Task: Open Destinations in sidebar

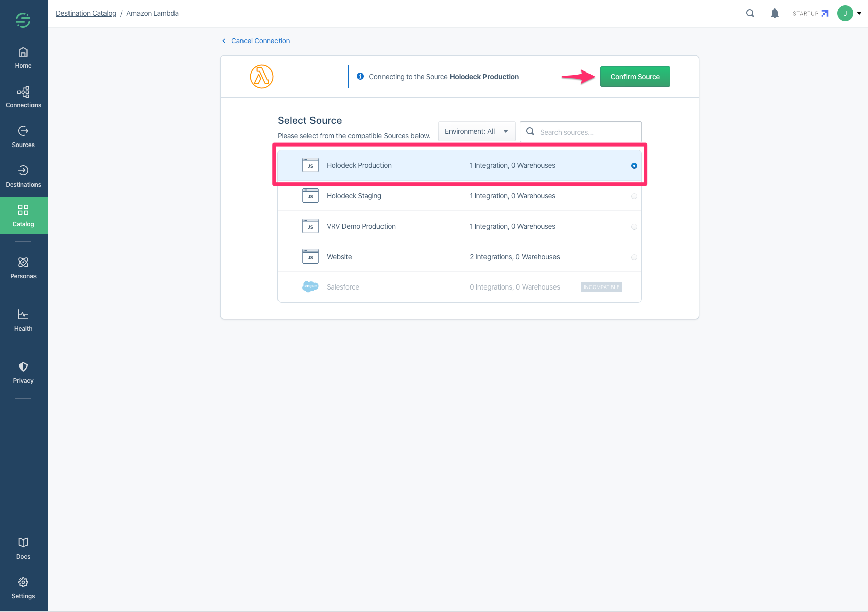Action: pos(23,177)
